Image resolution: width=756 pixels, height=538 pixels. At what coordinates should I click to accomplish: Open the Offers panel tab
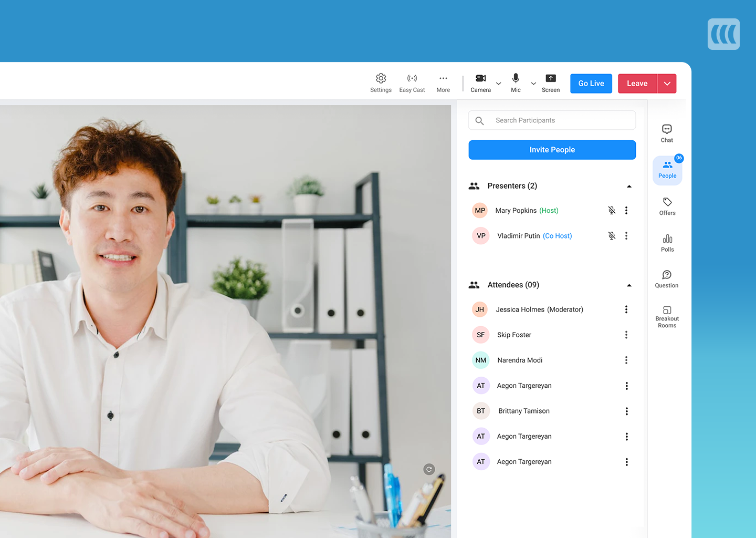pos(667,206)
